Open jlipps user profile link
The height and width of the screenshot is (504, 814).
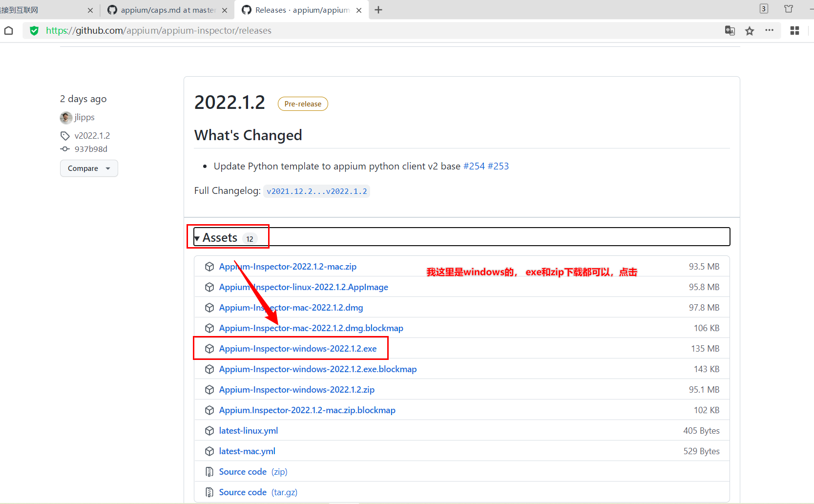tap(84, 117)
